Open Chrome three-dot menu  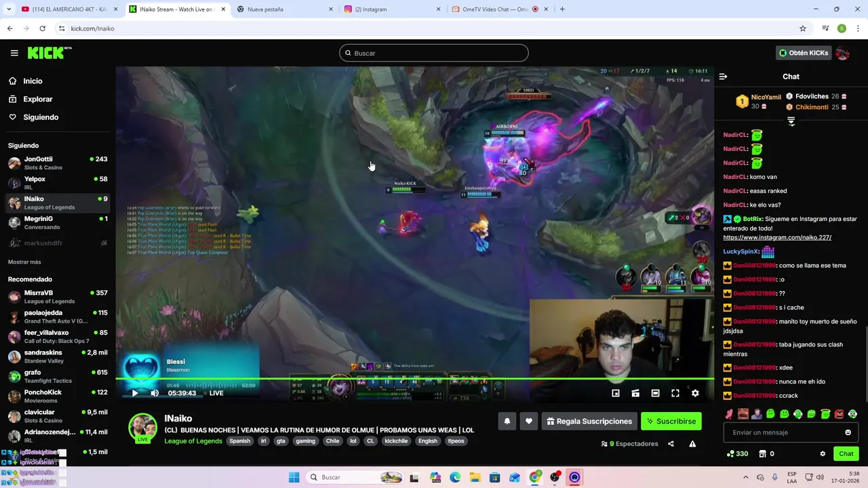pyautogui.click(x=859, y=28)
